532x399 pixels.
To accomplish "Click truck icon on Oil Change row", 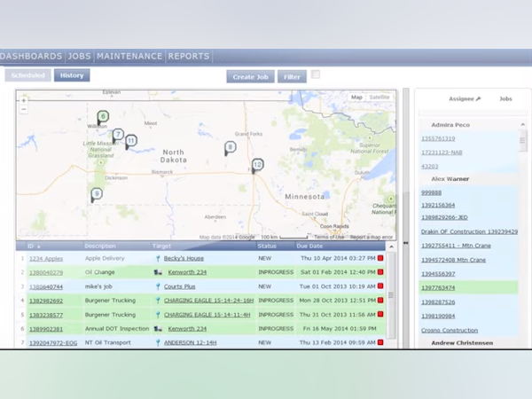I will click(x=158, y=272).
